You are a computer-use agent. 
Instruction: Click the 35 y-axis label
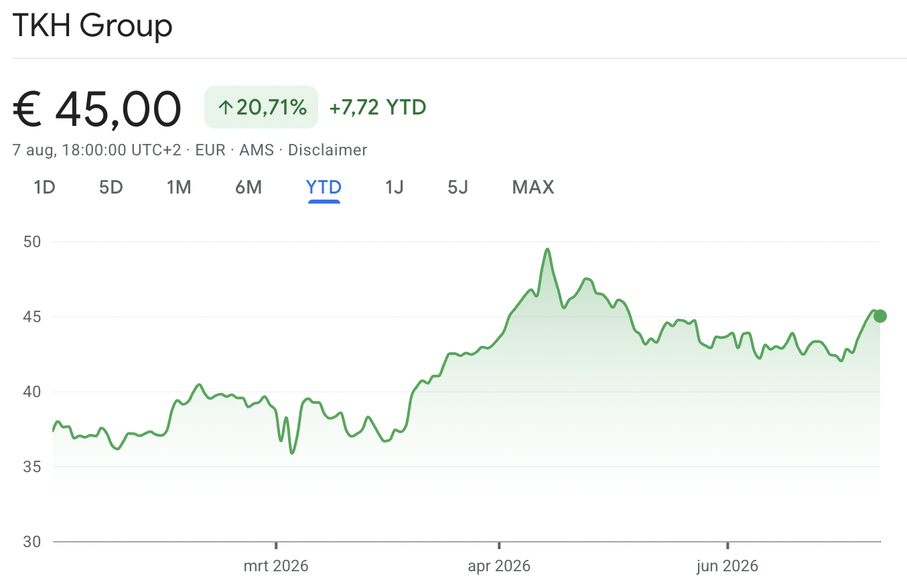coord(32,467)
